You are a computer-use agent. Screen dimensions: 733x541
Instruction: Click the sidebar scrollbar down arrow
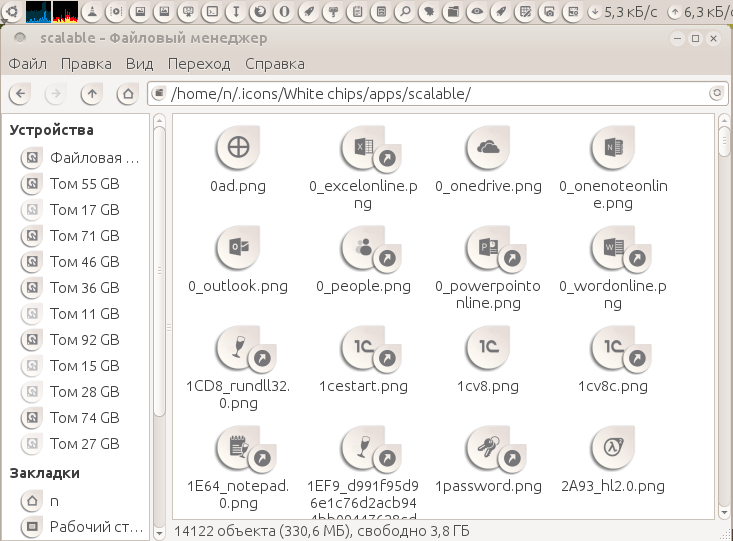click(x=159, y=533)
